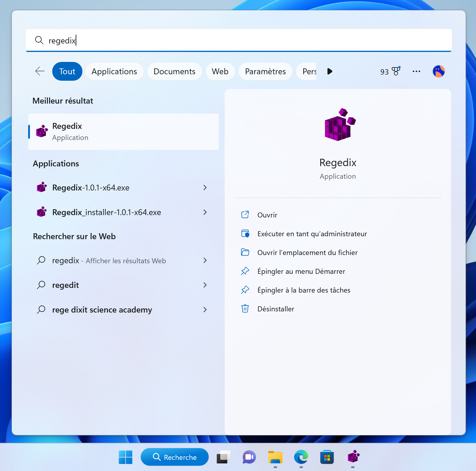Click the pin icon for barre des tâches
The image size is (476, 471).
245,290
